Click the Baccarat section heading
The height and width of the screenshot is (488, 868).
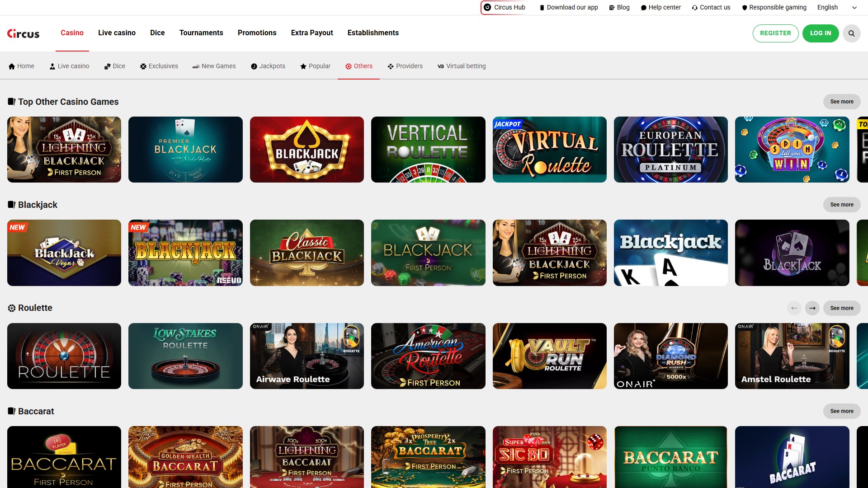tap(36, 411)
